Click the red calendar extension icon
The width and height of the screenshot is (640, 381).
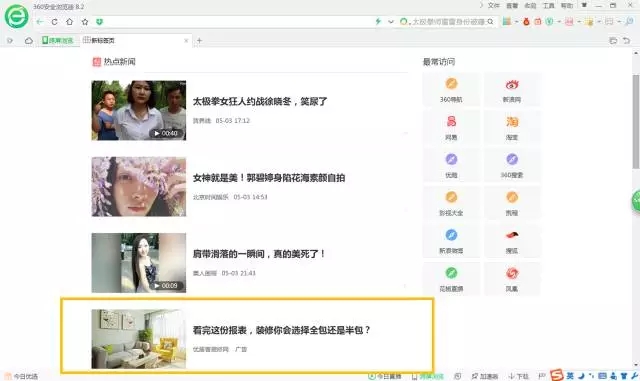[538, 22]
